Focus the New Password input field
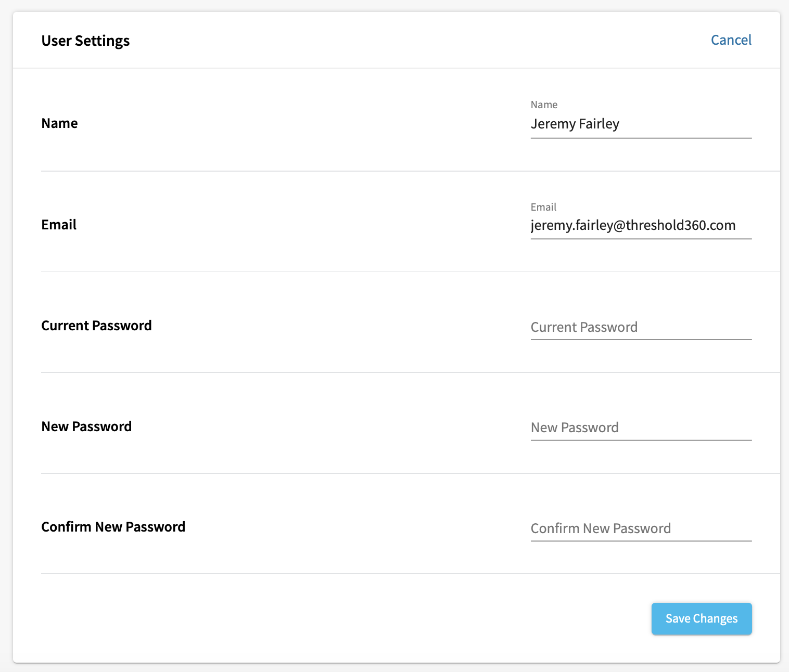The image size is (789, 672). (641, 428)
